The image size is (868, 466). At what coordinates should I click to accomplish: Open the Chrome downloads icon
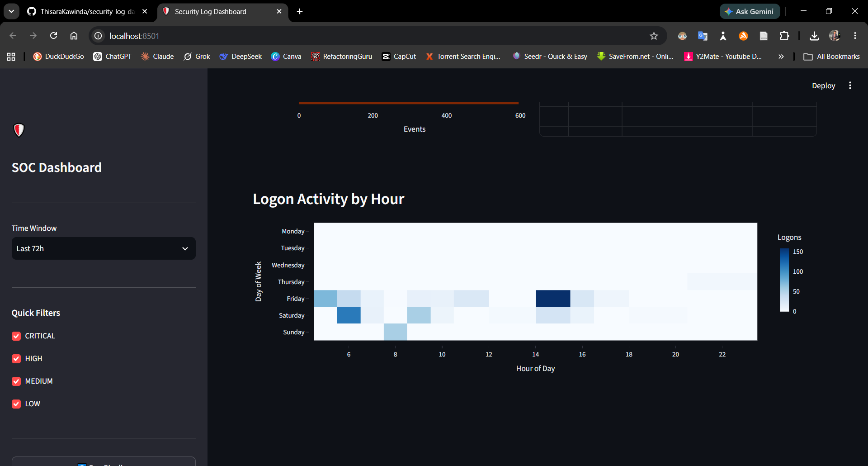(814, 36)
